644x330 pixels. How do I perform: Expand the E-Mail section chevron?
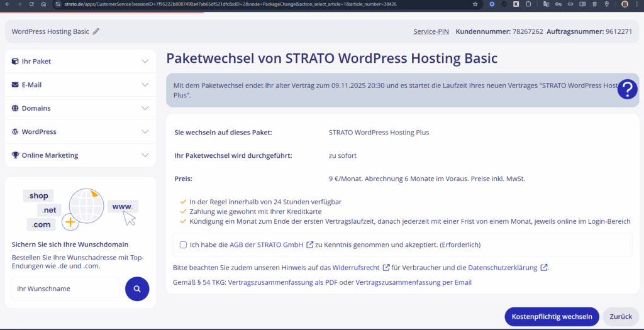(x=145, y=85)
